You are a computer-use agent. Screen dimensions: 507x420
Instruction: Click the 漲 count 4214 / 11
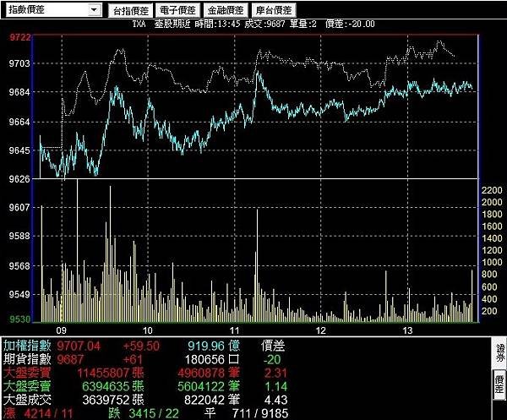click(48, 413)
